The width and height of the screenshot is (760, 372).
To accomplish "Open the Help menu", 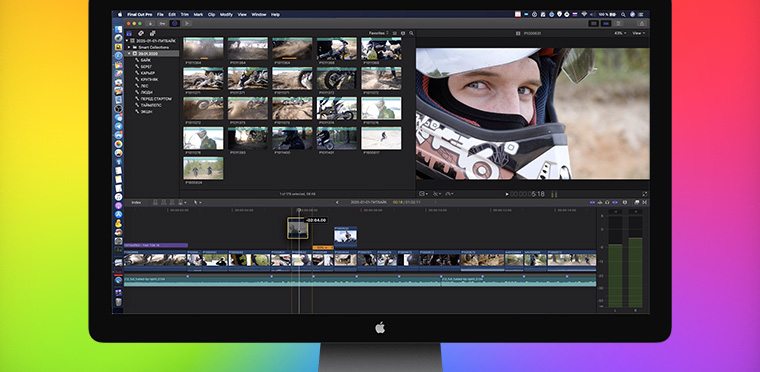I will (275, 15).
